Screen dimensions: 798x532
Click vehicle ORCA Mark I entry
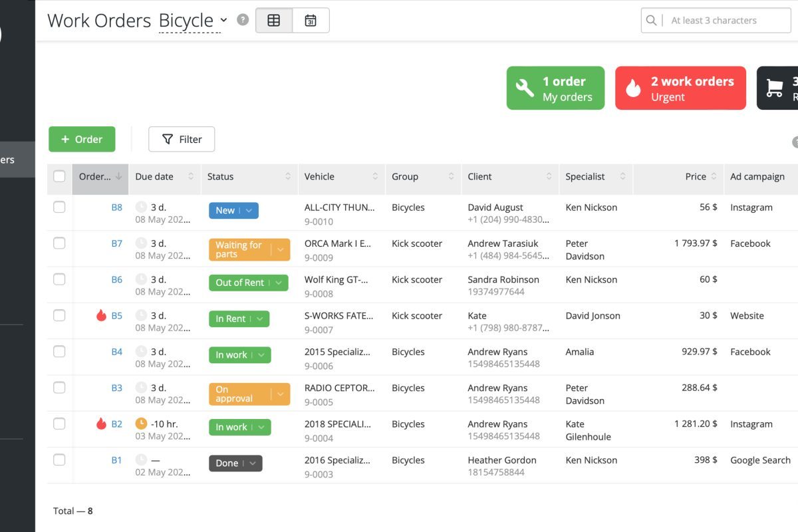point(338,243)
